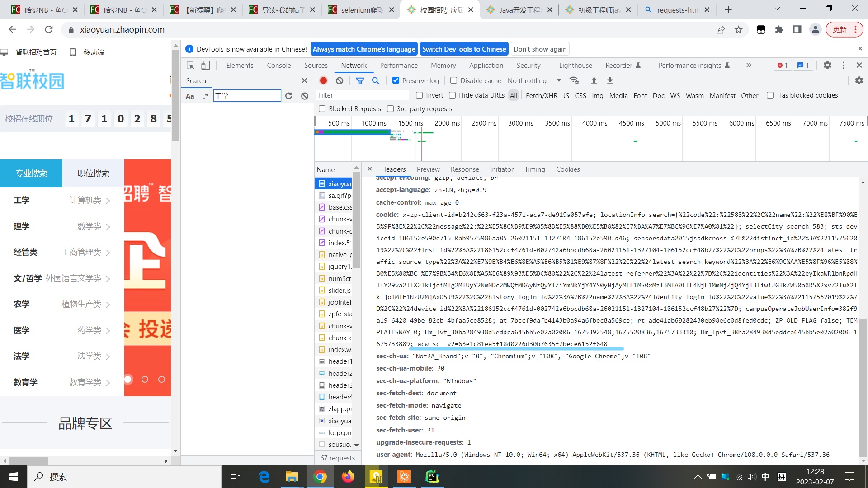This screenshot has width=868, height=488.
Task: Click the DevTools settings gear icon
Action: point(828,65)
